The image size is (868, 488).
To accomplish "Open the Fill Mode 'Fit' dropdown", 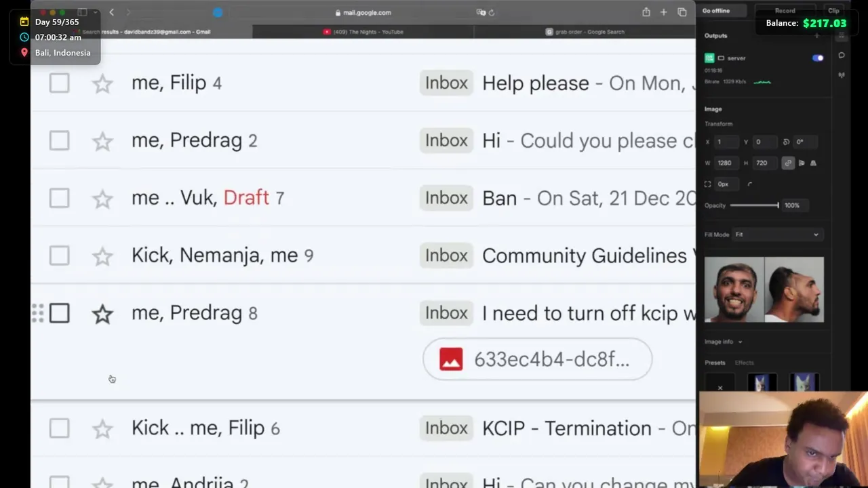I will tap(778, 235).
